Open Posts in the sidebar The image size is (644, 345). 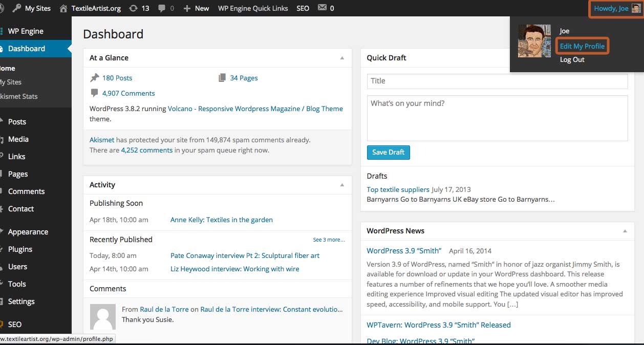[17, 122]
